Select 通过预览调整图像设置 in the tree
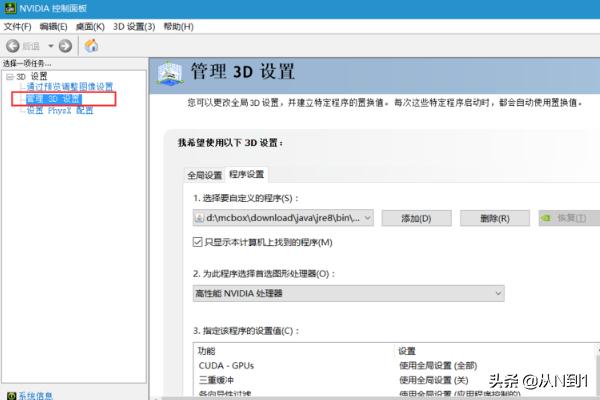This screenshot has height=400, width=600. click(70, 87)
